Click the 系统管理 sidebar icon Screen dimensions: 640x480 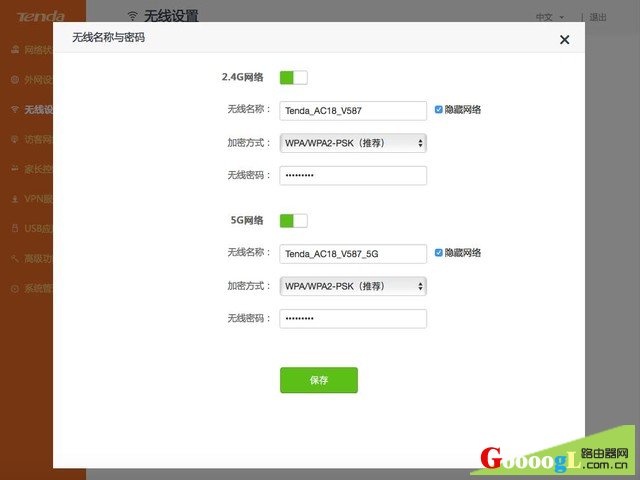[x=14, y=289]
